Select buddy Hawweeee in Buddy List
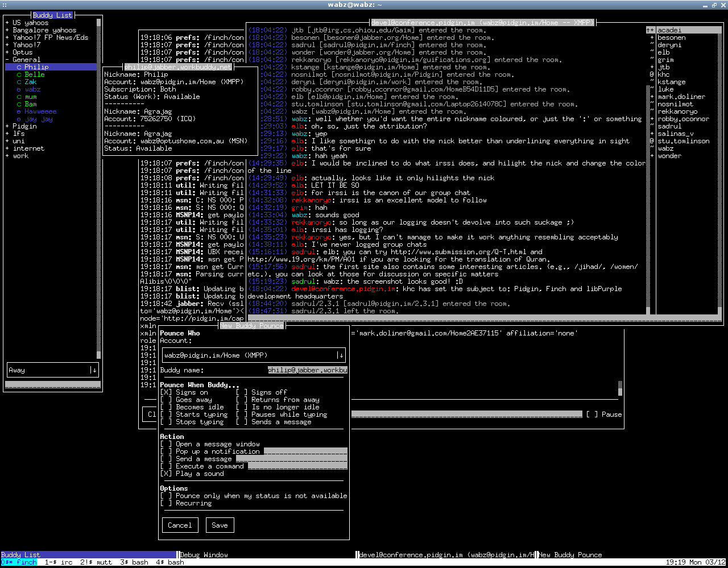The height and width of the screenshot is (568, 728). coord(40,111)
